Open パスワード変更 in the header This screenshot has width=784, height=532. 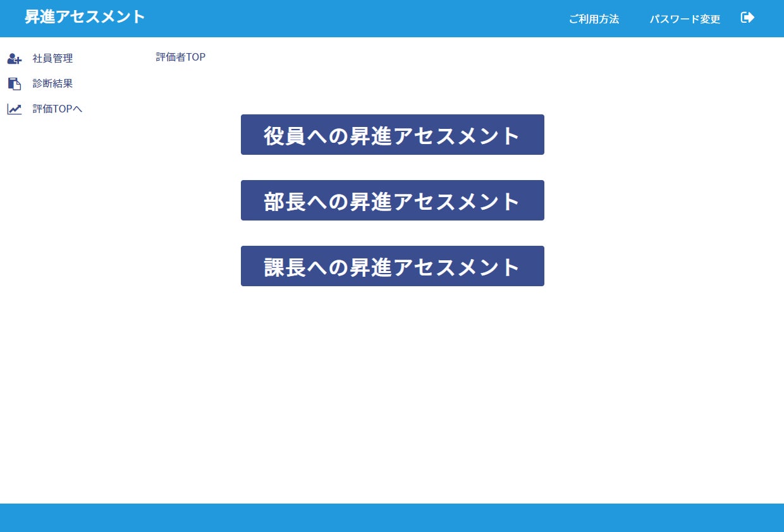[x=685, y=19]
